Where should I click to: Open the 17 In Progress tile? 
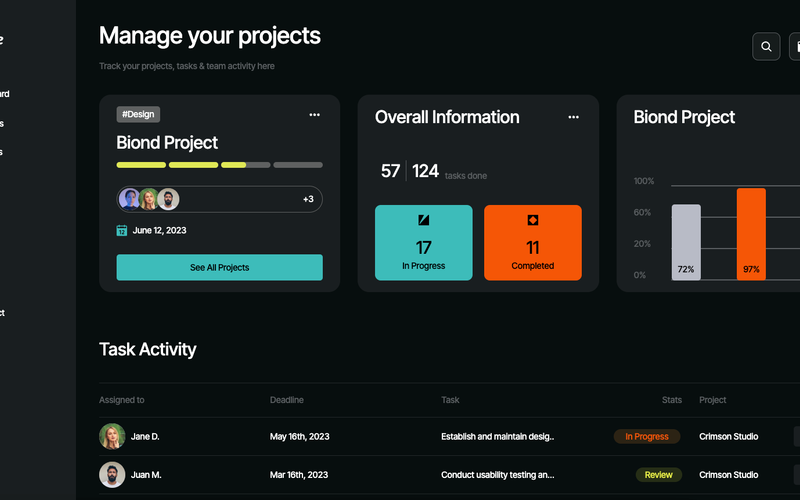point(423,243)
